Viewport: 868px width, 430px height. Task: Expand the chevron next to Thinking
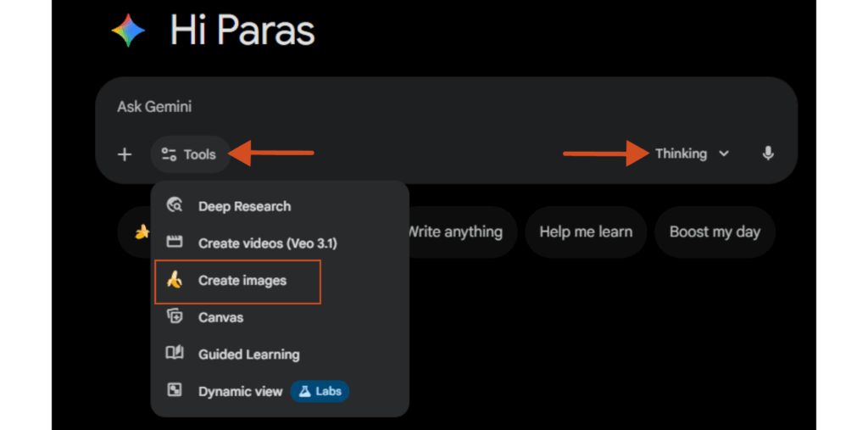pyautogui.click(x=723, y=154)
